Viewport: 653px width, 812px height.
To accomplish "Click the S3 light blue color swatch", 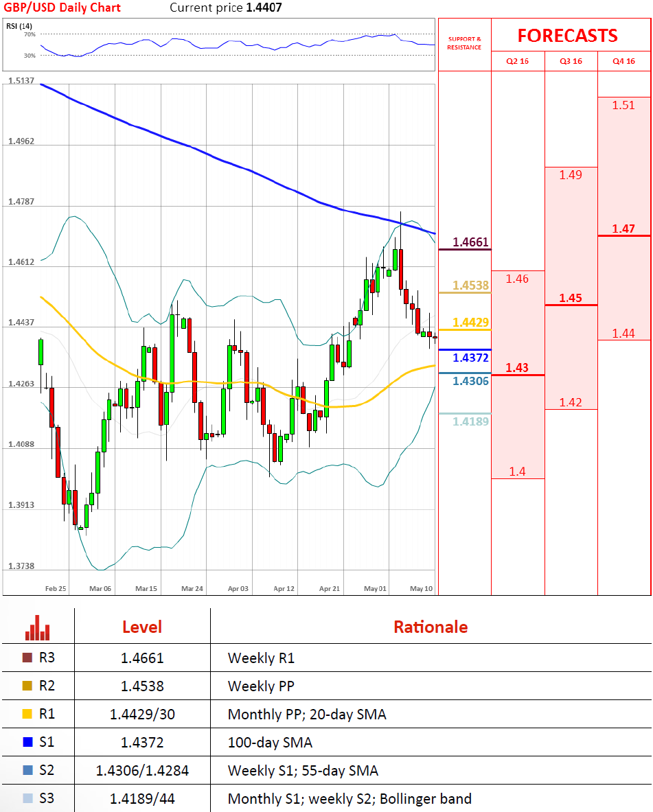I will (x=27, y=798).
